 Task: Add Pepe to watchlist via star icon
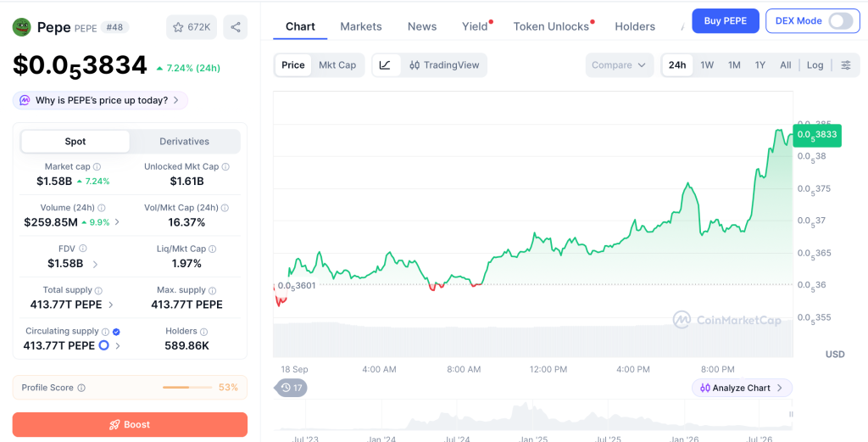point(178,27)
